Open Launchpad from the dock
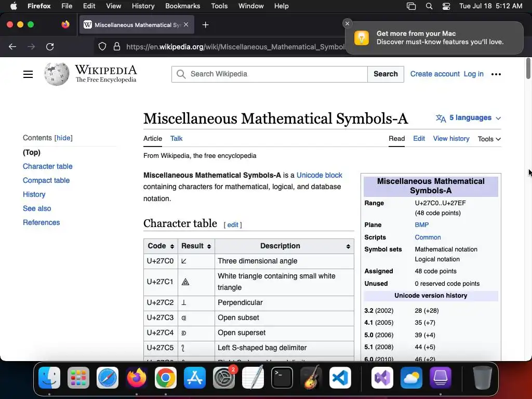Viewport: 532px width, 399px height. pos(78,378)
